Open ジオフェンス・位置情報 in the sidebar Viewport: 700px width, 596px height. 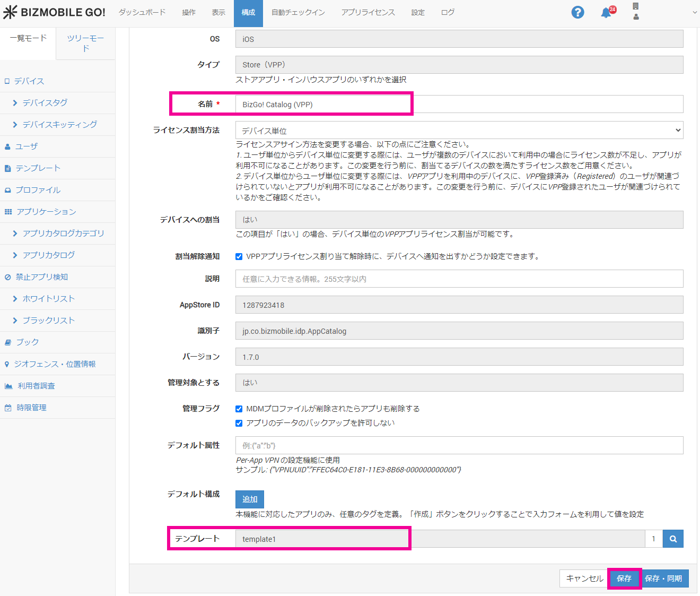click(x=54, y=364)
